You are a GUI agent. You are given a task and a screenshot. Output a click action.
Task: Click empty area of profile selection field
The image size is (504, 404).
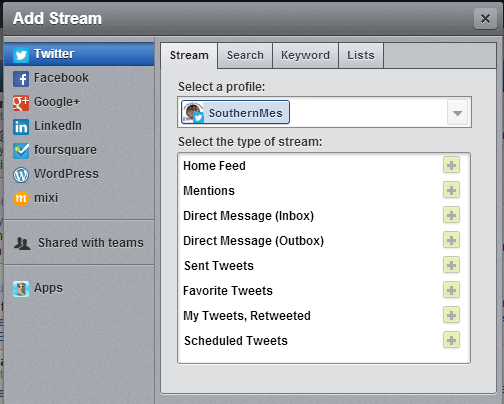pos(367,113)
